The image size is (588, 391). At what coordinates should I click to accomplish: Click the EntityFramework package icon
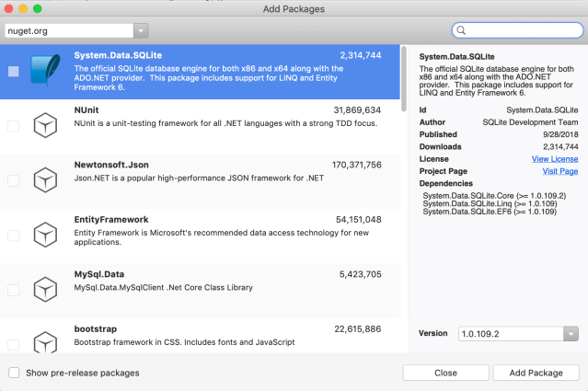tap(45, 235)
